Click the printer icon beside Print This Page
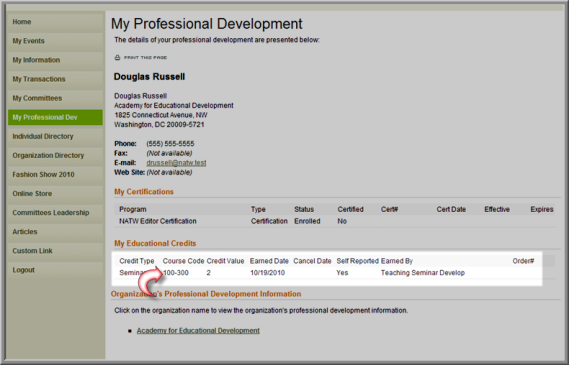The image size is (569, 365). coord(117,57)
